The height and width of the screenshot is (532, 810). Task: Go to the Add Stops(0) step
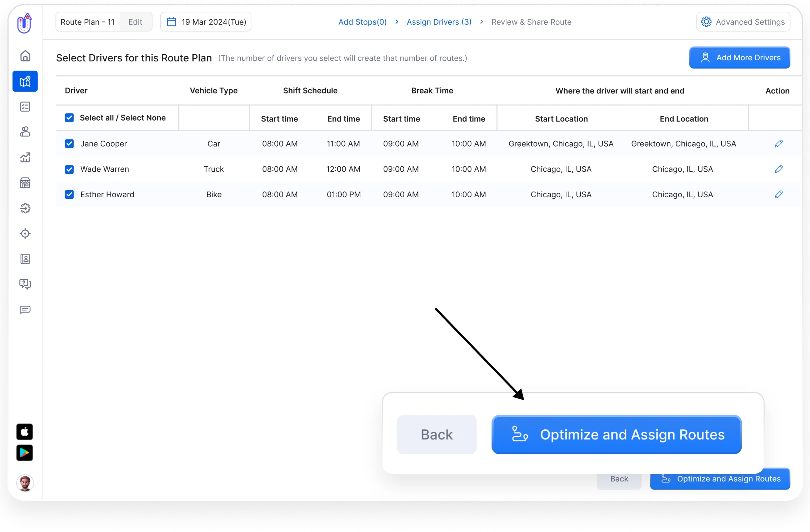(x=362, y=22)
